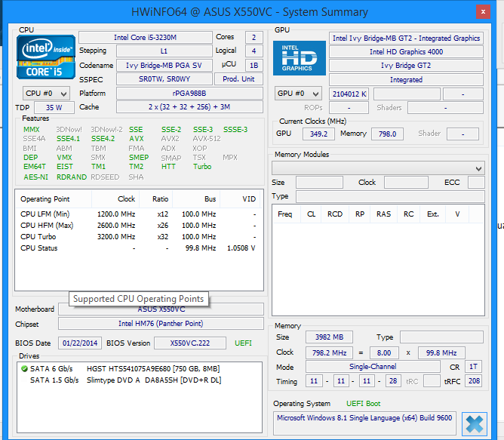Click the Intel HD Graphics logo
504x440 pixels.
[300, 58]
